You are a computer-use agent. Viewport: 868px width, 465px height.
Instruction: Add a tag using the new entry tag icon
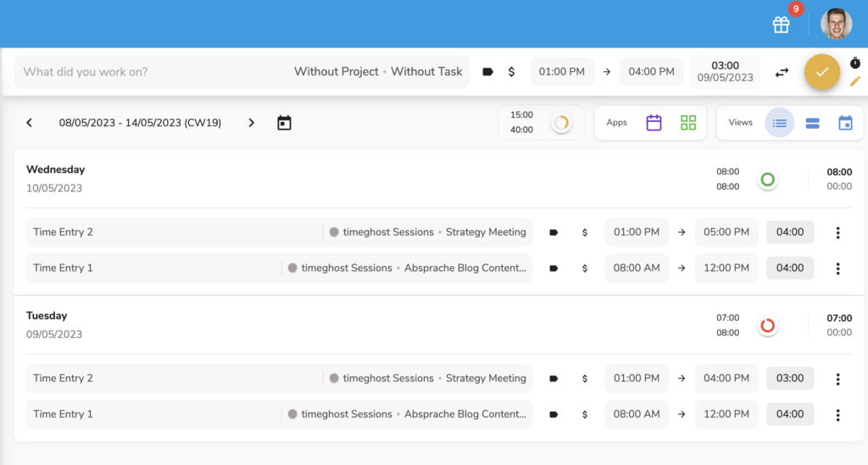coord(487,72)
